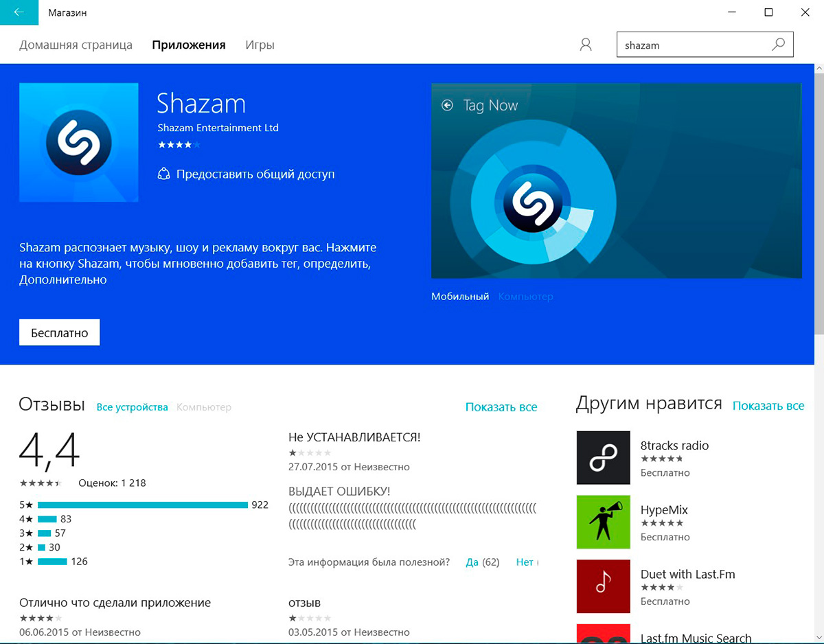Click the share icon beside Предоставить общий доступ
This screenshot has width=824, height=644.
163,174
